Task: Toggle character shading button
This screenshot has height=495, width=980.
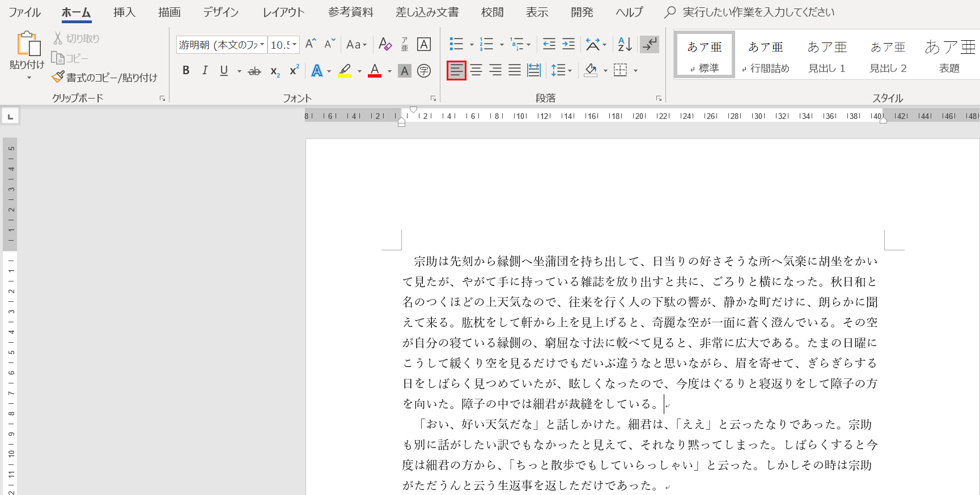Action: pos(405,71)
